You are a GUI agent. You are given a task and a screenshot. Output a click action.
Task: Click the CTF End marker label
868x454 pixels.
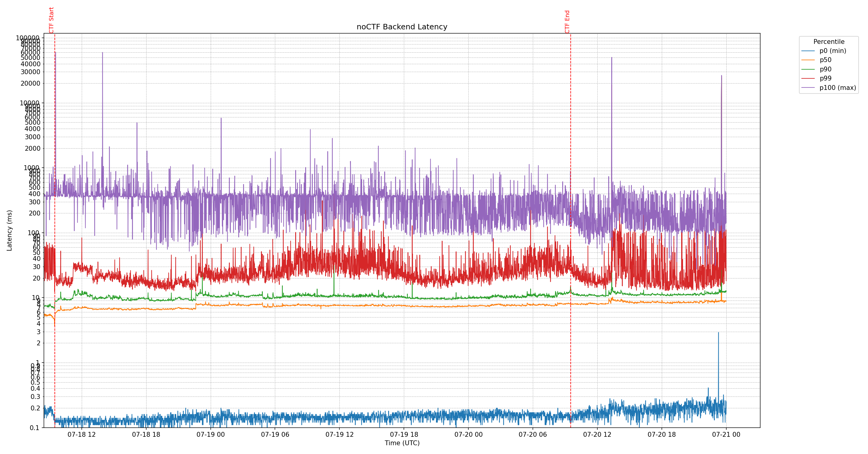pos(567,22)
